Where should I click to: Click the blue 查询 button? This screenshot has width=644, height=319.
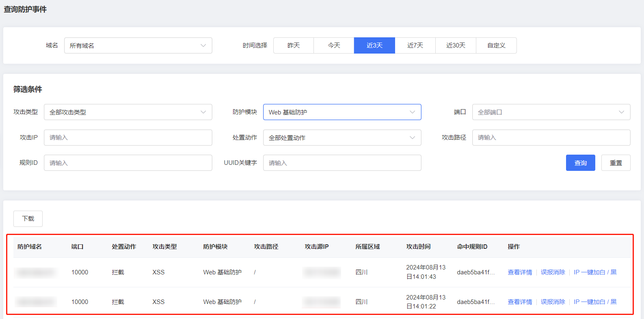[581, 163]
